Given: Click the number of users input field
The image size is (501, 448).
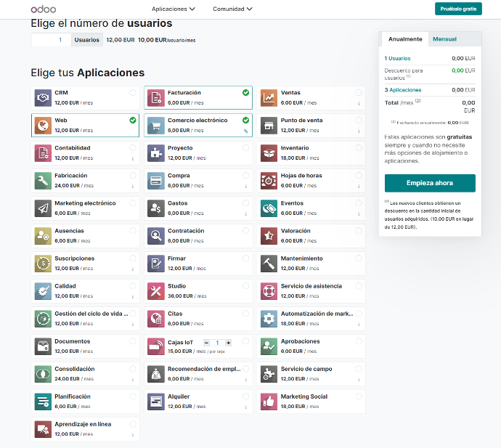Looking at the screenshot, I should pyautogui.click(x=51, y=40).
